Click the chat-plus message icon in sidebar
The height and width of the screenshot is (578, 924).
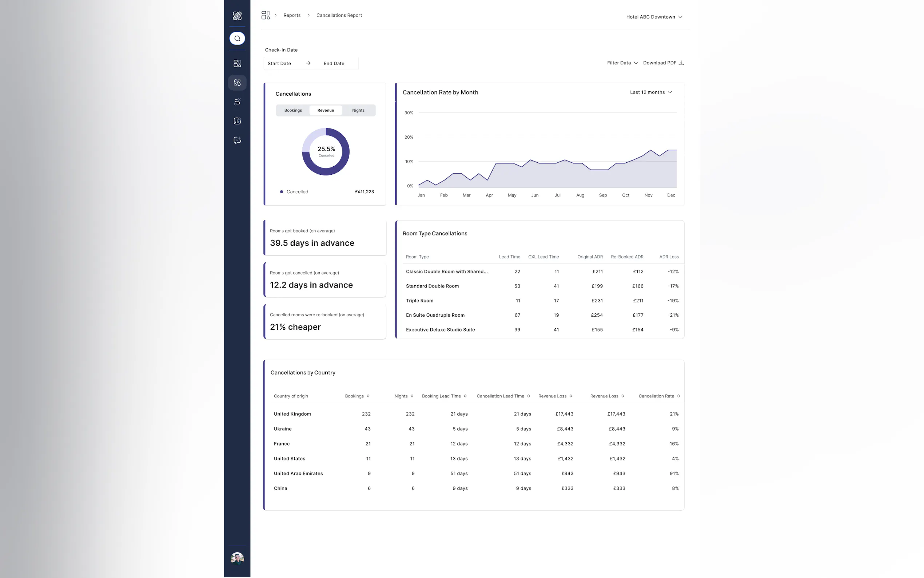(237, 140)
